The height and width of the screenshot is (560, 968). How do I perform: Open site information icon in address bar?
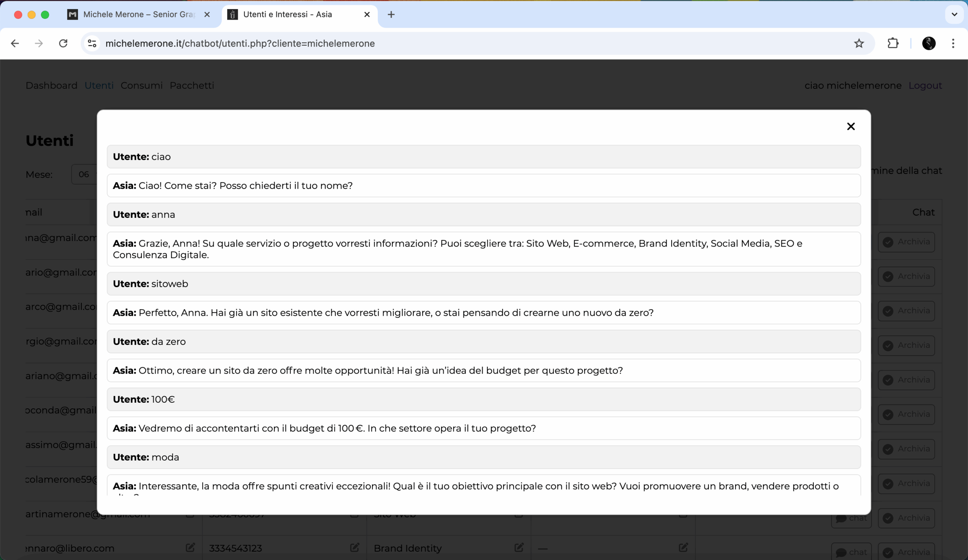(x=92, y=43)
